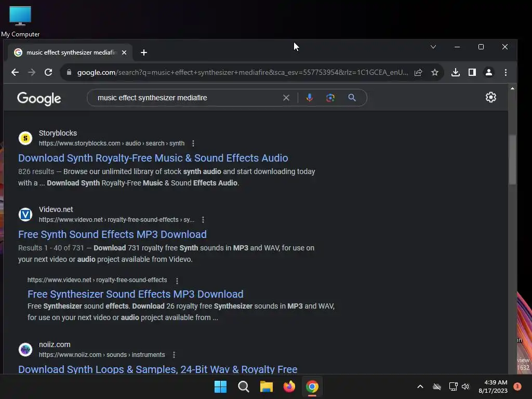Image resolution: width=532 pixels, height=399 pixels.
Task: Open Chrome three-dot menu
Action: [506, 72]
